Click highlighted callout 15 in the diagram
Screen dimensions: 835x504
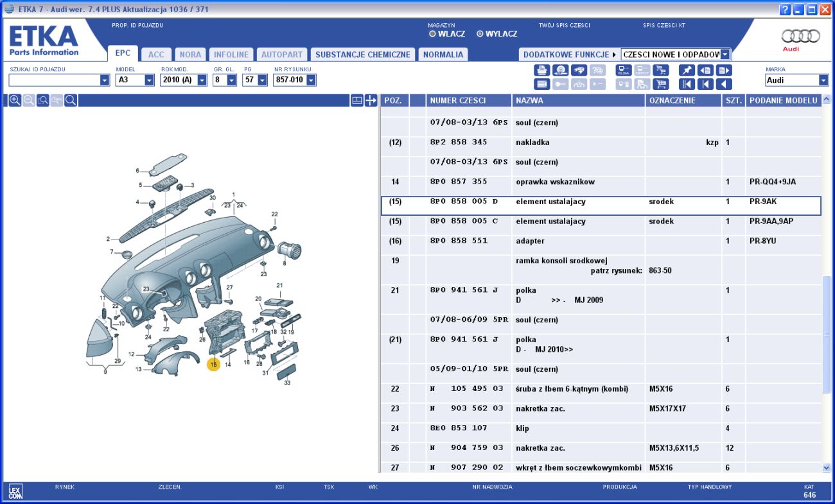[213, 364]
